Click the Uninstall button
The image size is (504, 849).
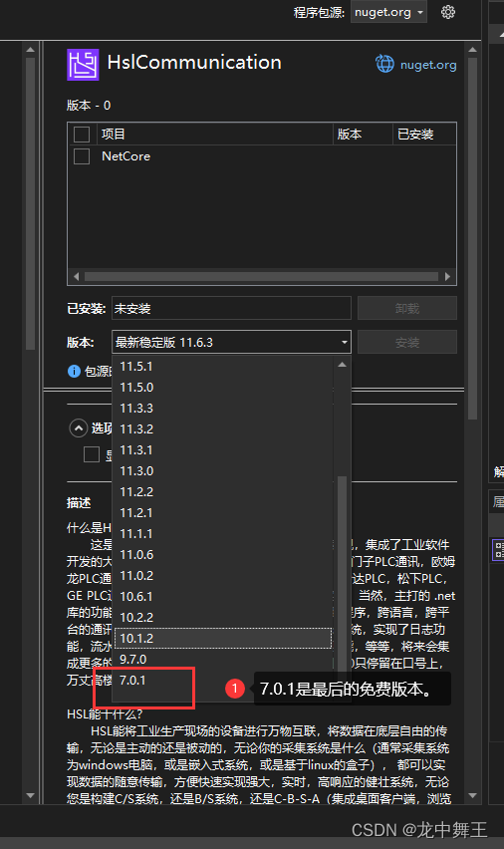click(407, 308)
